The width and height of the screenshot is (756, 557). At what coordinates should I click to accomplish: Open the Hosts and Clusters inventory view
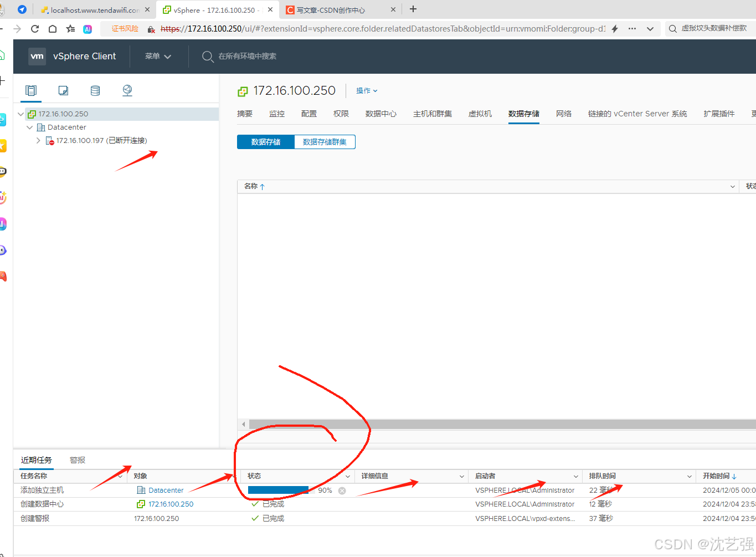coord(31,90)
